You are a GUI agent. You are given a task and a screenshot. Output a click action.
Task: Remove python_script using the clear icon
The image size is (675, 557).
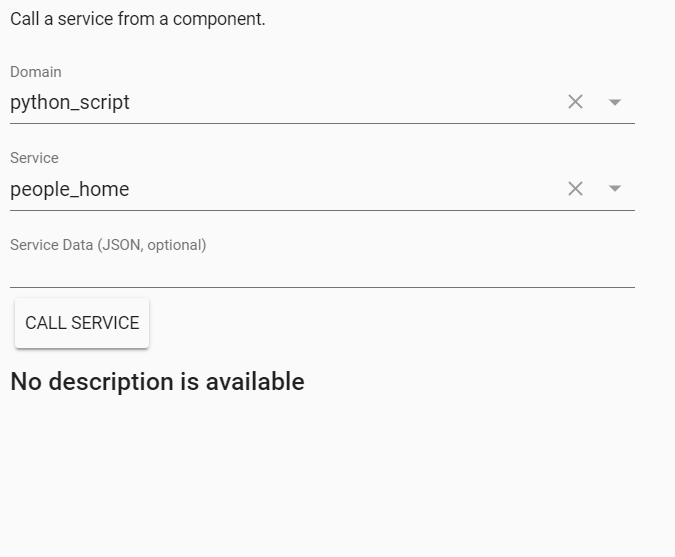575,102
